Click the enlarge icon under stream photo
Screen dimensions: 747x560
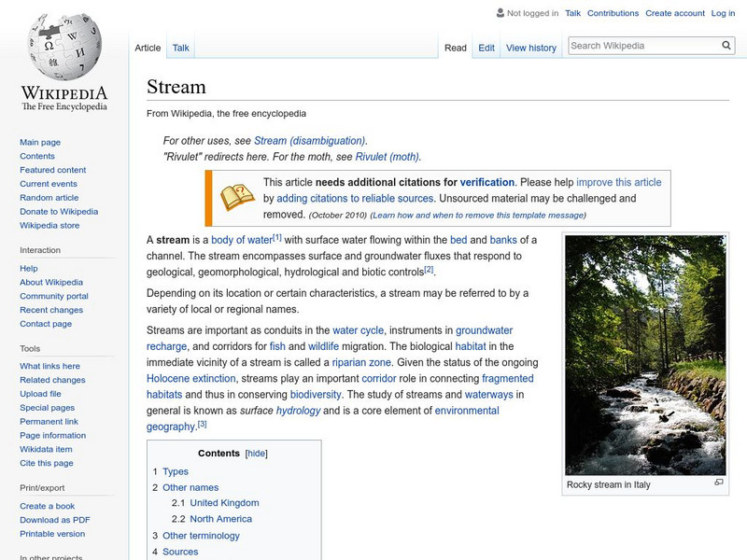click(718, 483)
